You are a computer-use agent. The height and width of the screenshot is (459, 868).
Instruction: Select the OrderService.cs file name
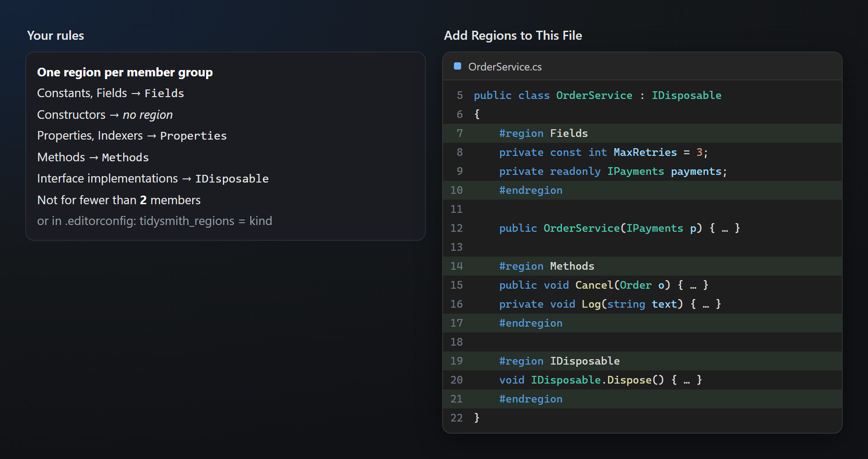(x=505, y=67)
